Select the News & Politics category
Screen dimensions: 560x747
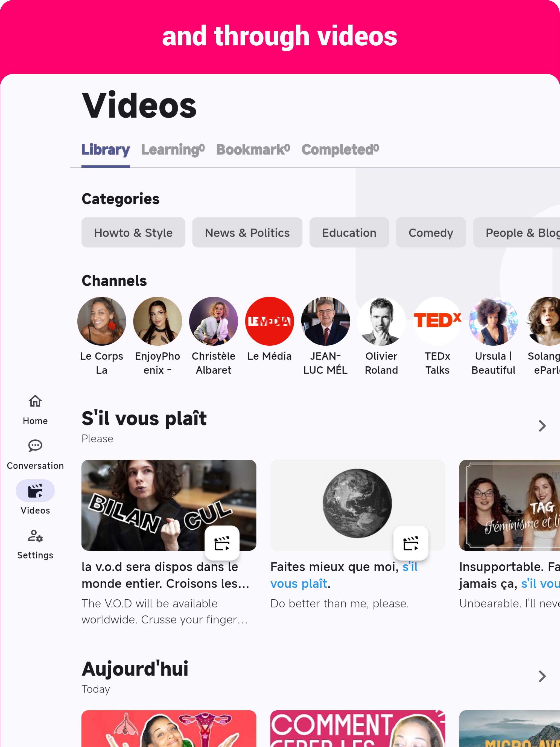coord(247,233)
